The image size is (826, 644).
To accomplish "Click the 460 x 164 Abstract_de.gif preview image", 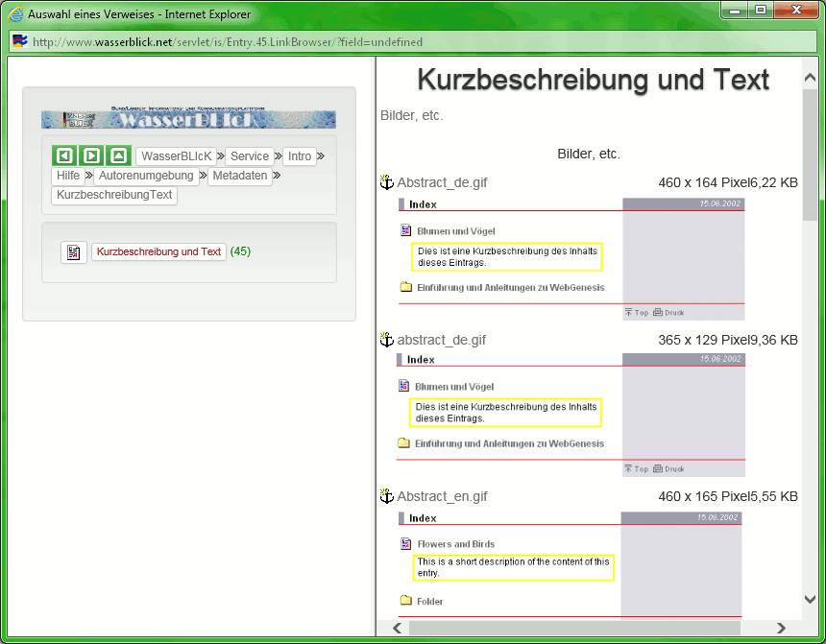I will tap(571, 258).
